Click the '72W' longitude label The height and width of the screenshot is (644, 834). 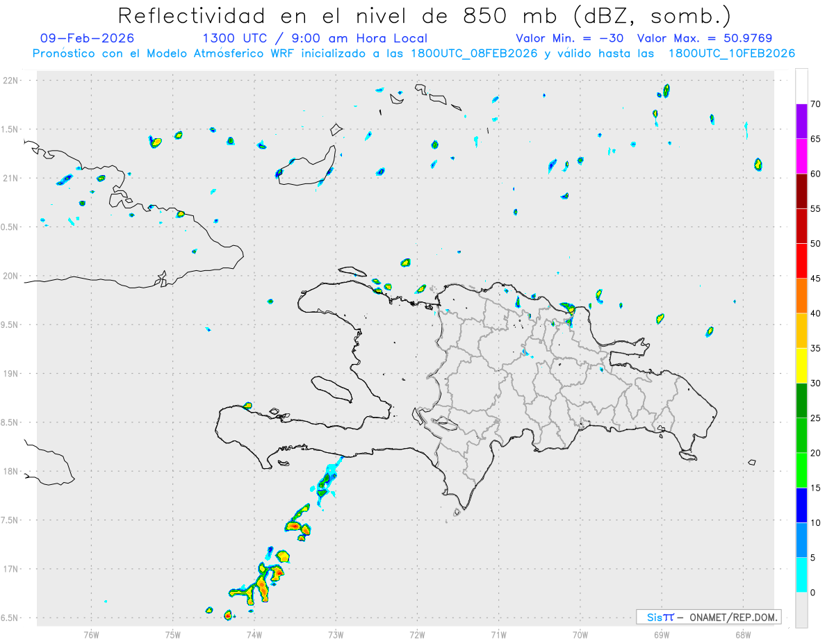point(417,634)
